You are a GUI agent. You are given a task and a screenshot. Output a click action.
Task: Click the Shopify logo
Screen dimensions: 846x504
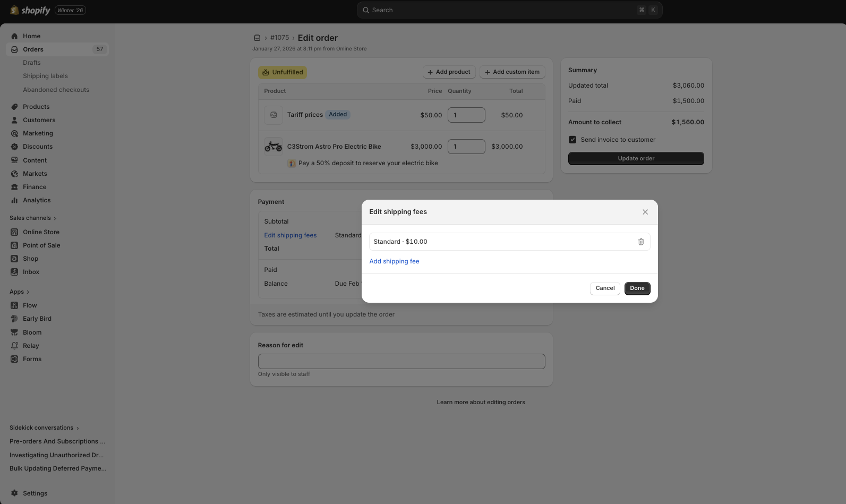tap(30, 10)
